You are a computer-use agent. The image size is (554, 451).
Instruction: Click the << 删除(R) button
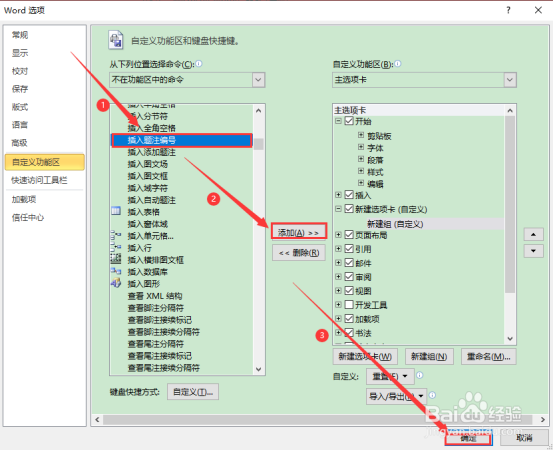[x=299, y=253]
